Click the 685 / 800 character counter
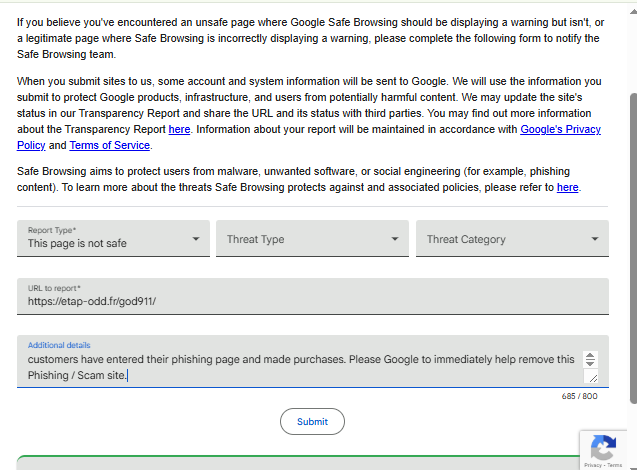 [579, 396]
